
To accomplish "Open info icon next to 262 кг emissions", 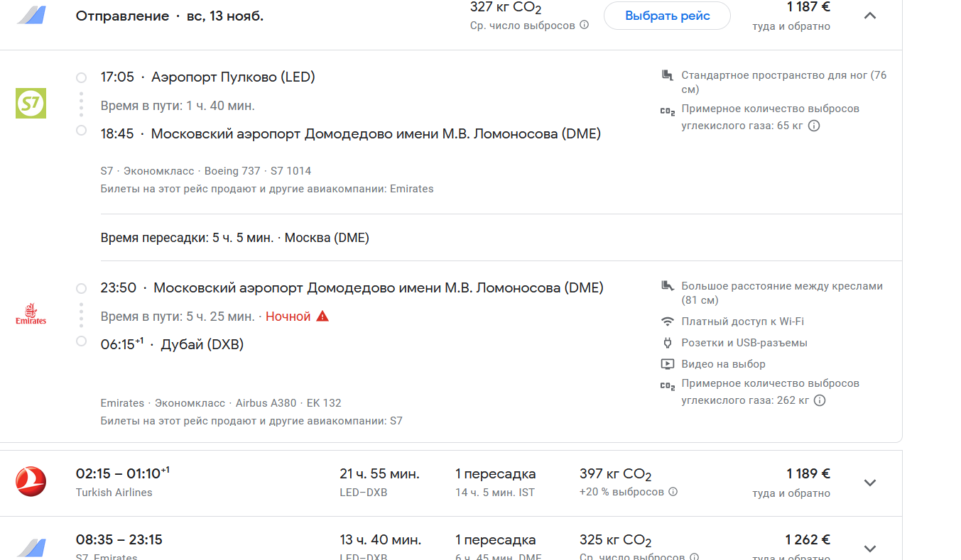I will click(x=820, y=400).
